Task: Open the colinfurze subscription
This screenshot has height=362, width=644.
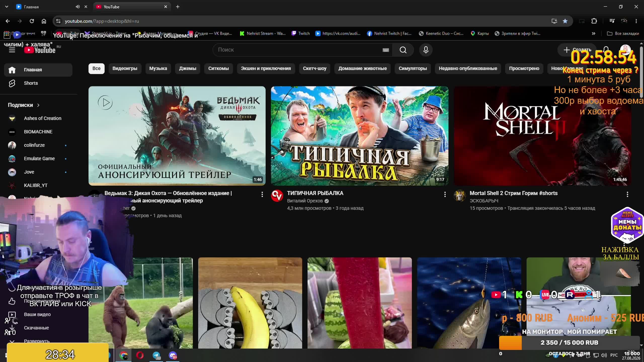Action: (38, 145)
